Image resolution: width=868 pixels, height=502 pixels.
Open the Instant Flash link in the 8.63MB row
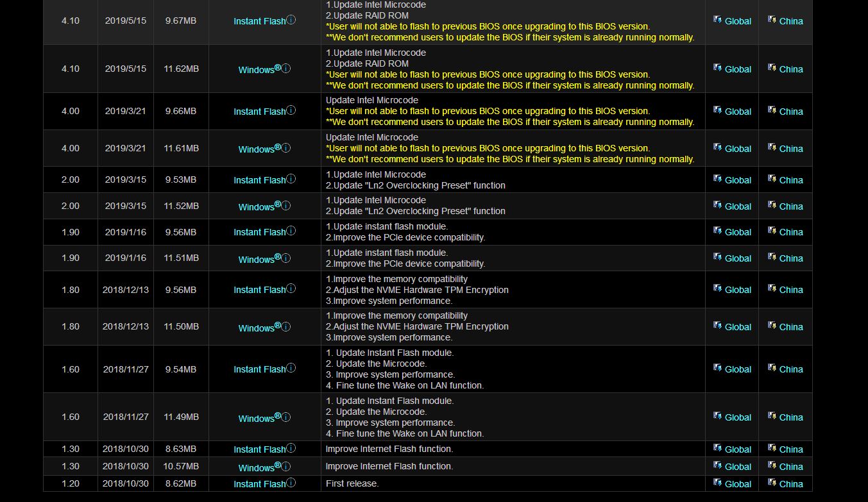(259, 449)
